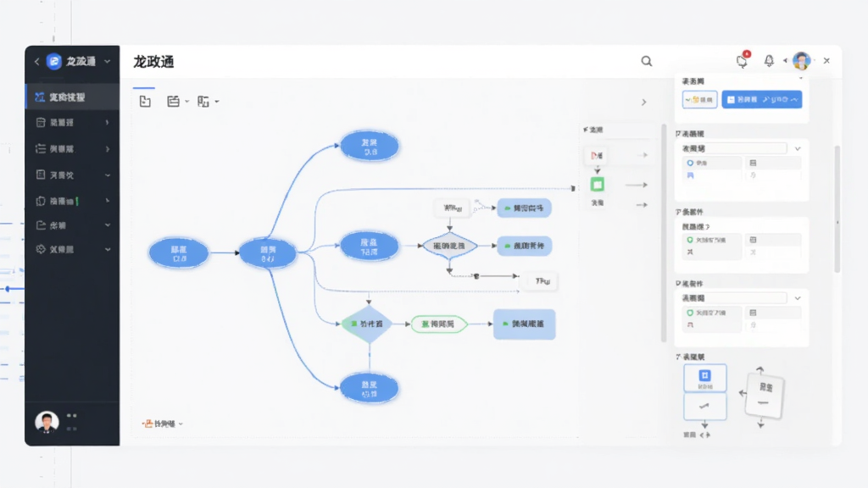Open the search magnifier in the header
The height and width of the screenshot is (488, 868).
click(647, 61)
